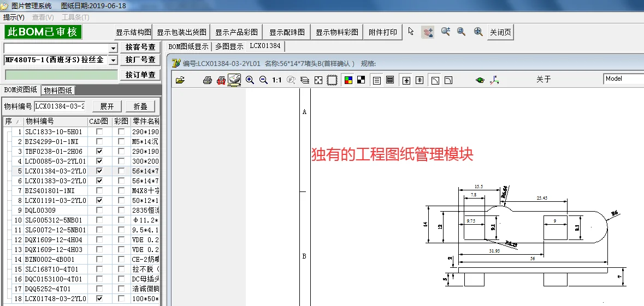
Task: Open the MF48075-1 factory number dropdown
Action: pos(114,60)
